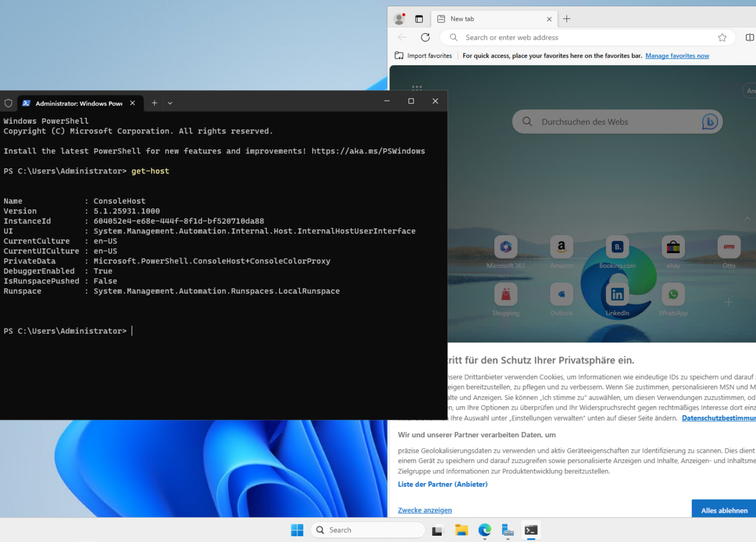
Task: Open the tab actions menu in Edge
Action: [419, 18]
